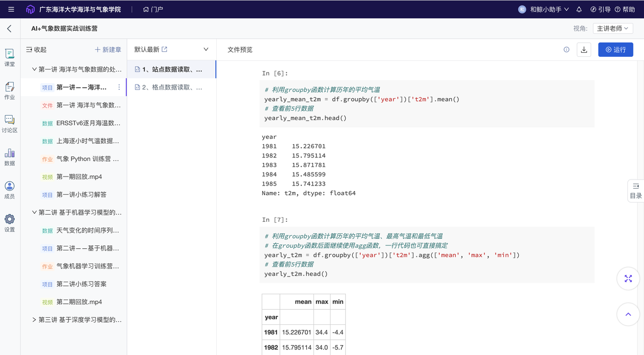Open the 设置 settings gear

tap(10, 223)
